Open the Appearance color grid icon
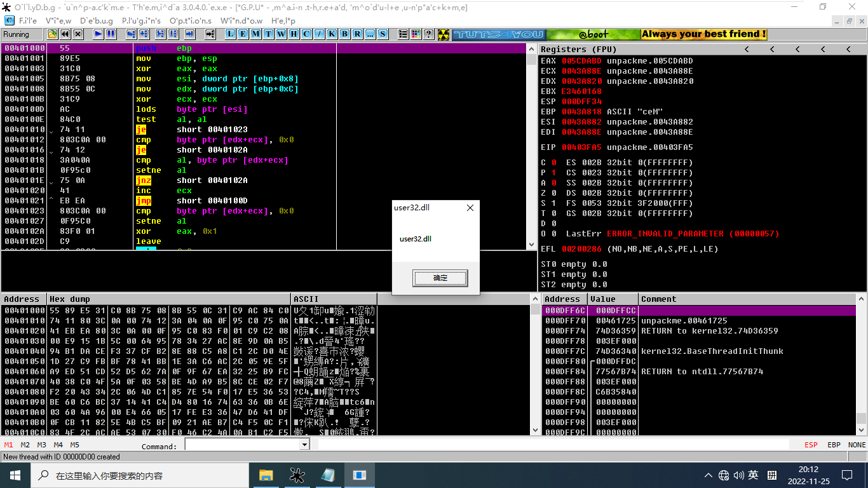The image size is (868, 488). pos(416,34)
